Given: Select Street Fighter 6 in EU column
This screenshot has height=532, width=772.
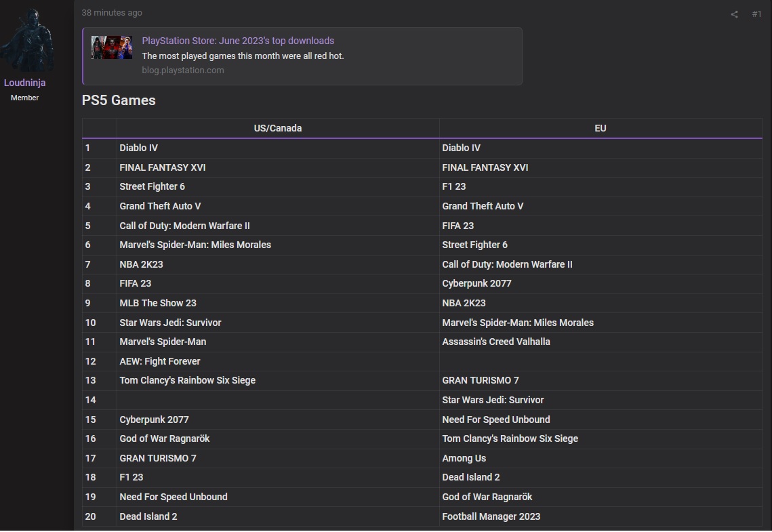Looking at the screenshot, I should pyautogui.click(x=474, y=245).
